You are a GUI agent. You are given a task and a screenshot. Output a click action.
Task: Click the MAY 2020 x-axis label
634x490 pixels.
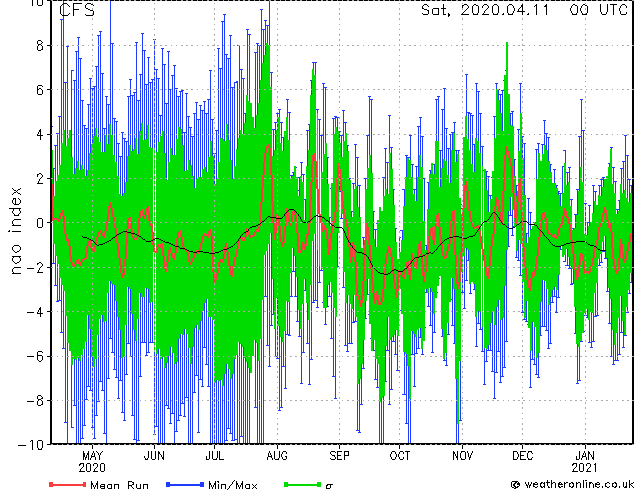tap(92, 462)
